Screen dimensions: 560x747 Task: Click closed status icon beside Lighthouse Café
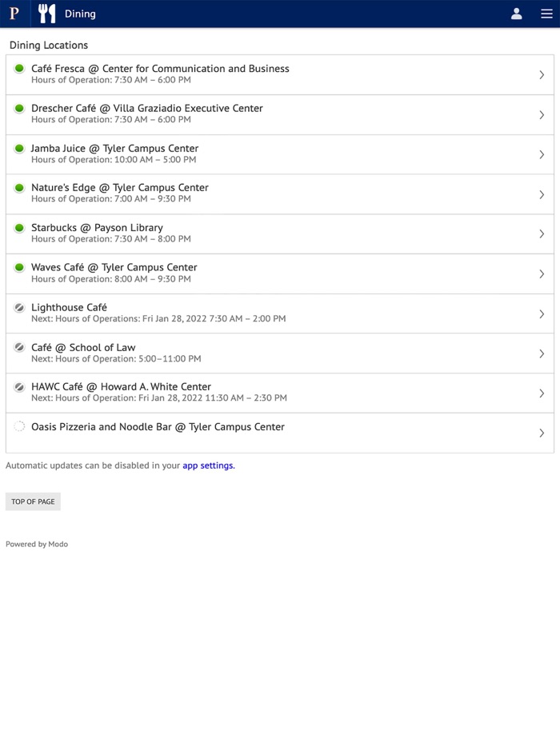[x=19, y=308]
